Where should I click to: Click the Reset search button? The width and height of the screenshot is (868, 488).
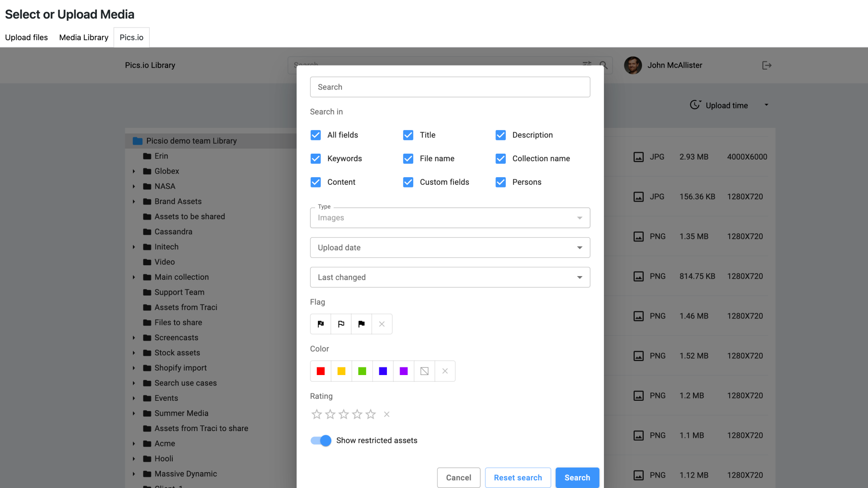(518, 478)
